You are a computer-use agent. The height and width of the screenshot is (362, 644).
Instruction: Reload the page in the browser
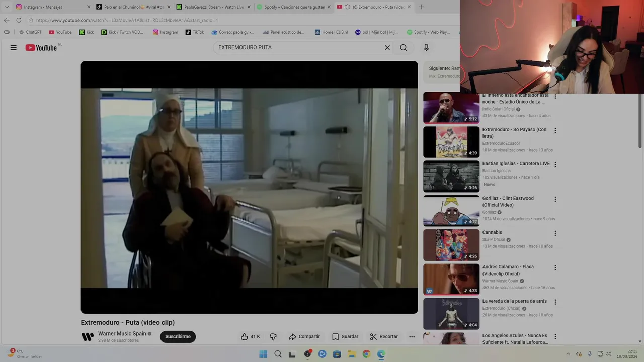tap(19, 20)
